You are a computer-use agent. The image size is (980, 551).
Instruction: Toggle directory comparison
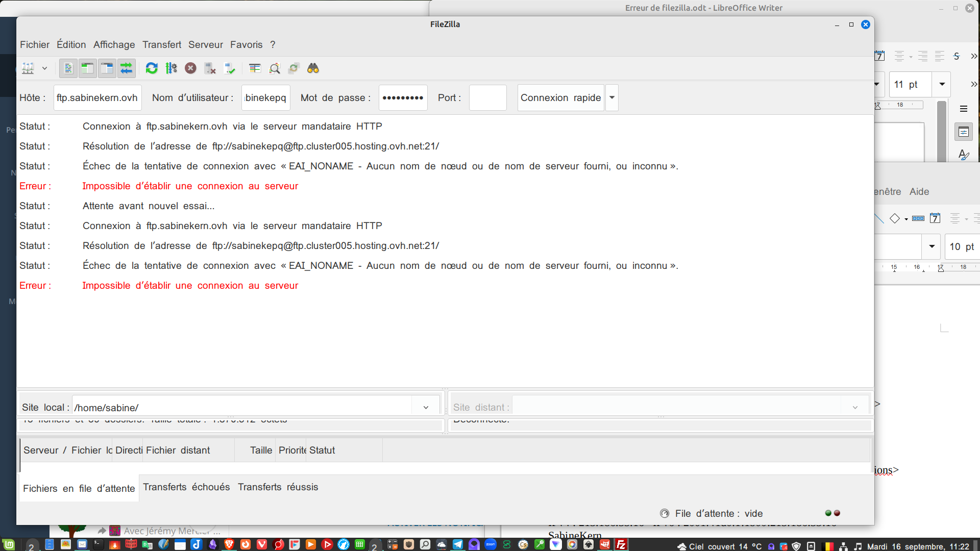(x=275, y=68)
